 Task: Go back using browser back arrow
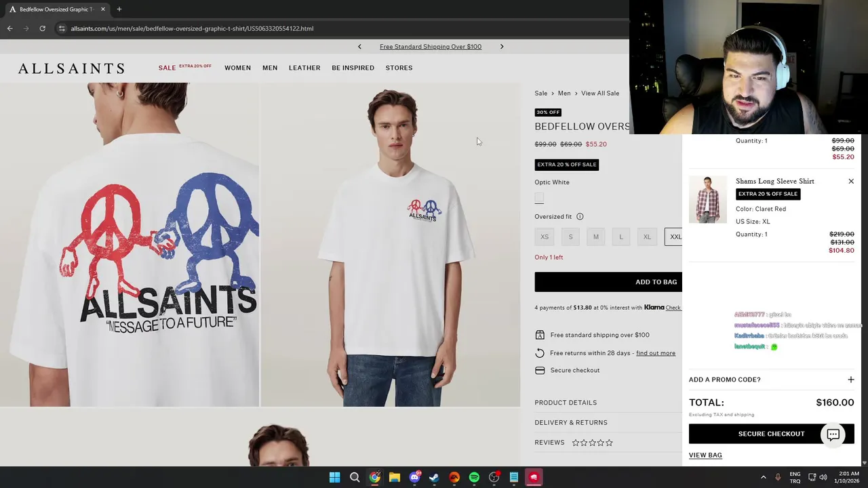(9, 28)
